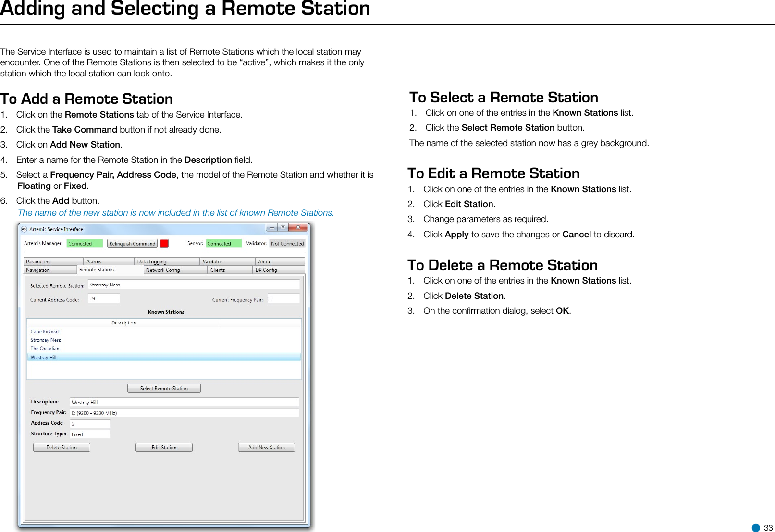Switch to the Navigation tab
The width and height of the screenshot is (775, 532).
point(50,270)
